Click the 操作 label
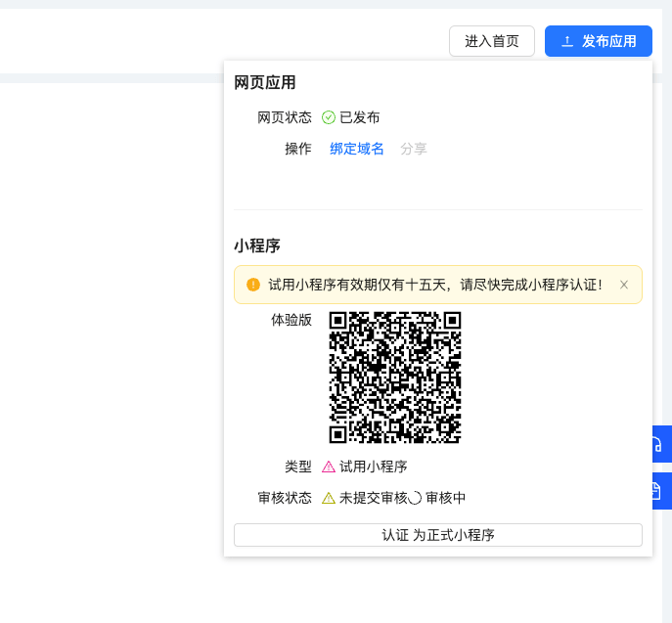 click(298, 149)
